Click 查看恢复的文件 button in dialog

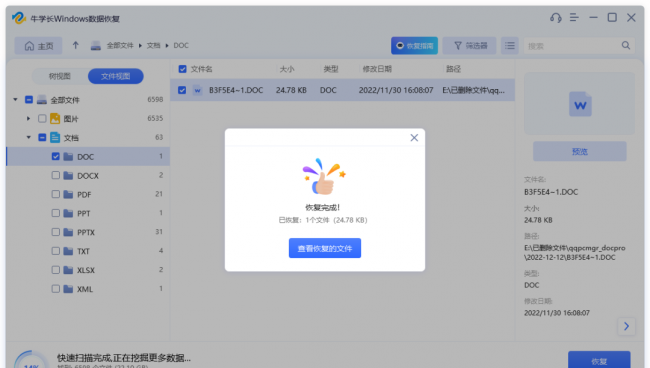coord(325,248)
